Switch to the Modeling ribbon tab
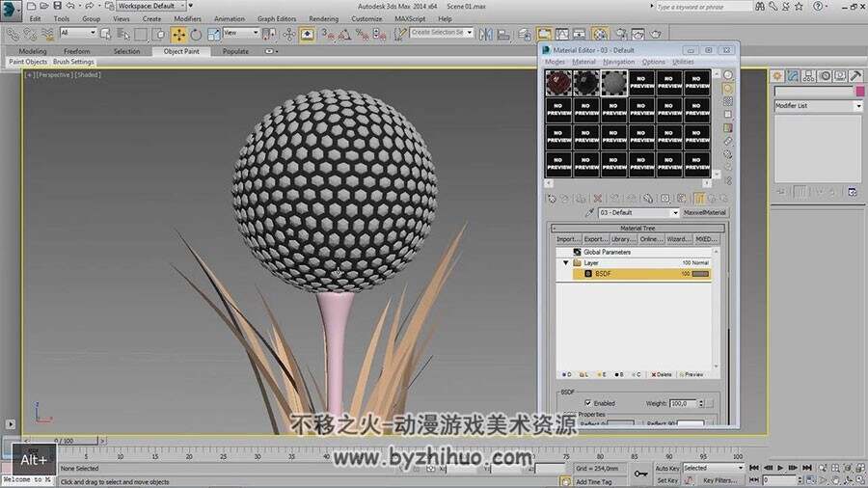The image size is (868, 488). tap(33, 51)
